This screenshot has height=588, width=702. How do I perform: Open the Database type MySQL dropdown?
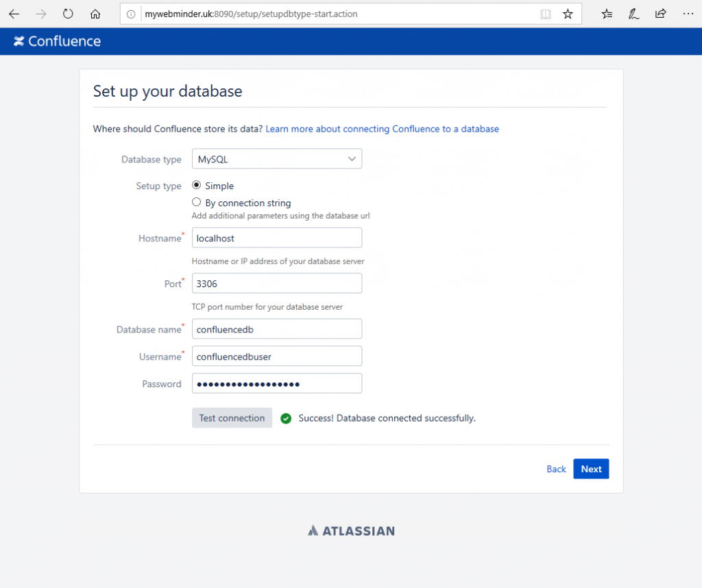(277, 159)
